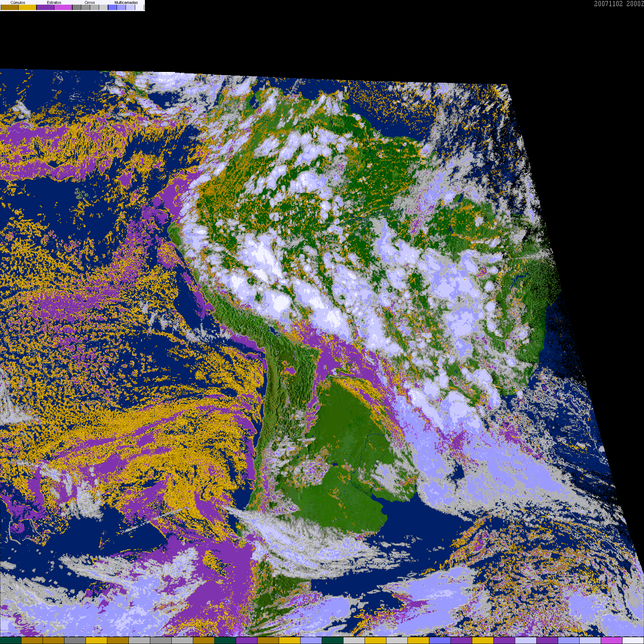Select the dark purple Estratos legend swatch
The width and height of the screenshot is (644, 644).
pyautogui.click(x=45, y=7)
